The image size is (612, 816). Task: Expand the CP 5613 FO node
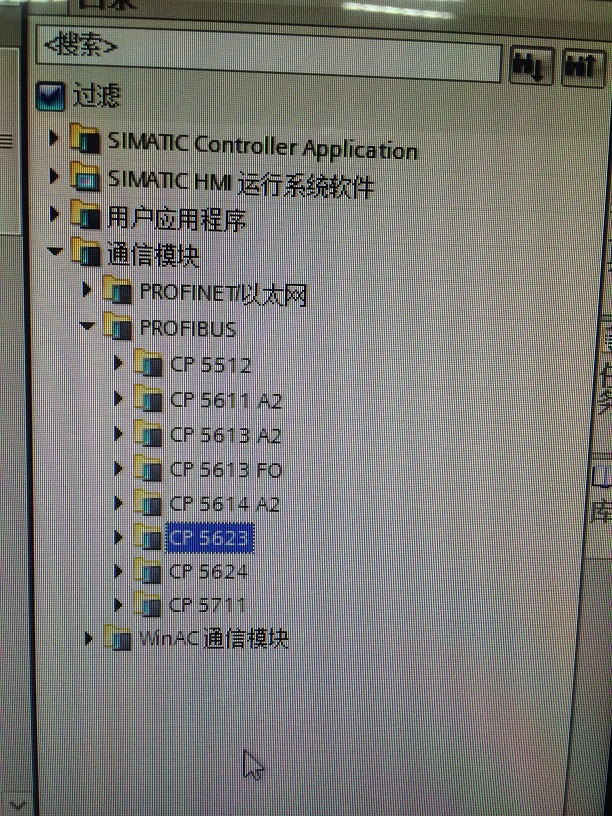tap(119, 468)
